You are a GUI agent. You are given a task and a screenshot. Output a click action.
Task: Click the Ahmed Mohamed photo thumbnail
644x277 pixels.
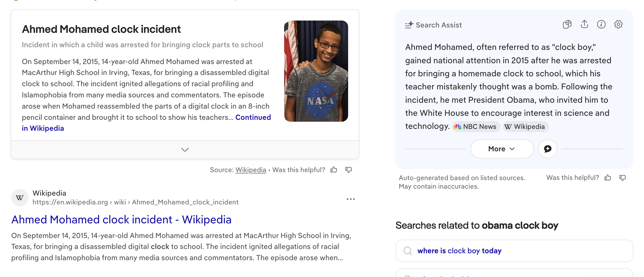click(x=316, y=71)
